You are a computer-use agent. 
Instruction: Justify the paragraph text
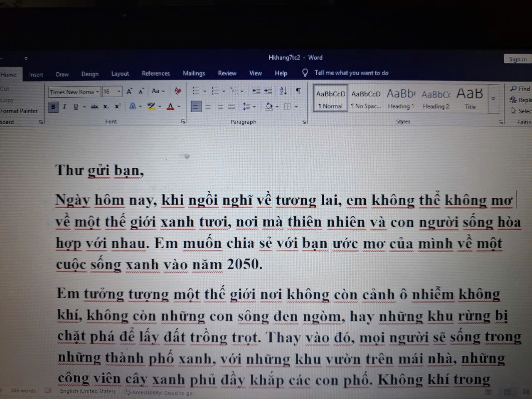[232, 106]
